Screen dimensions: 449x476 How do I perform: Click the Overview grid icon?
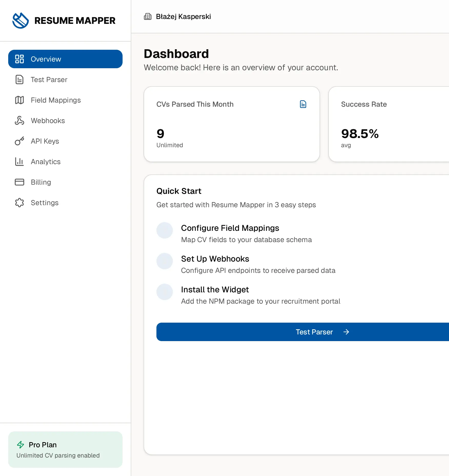[x=19, y=59]
